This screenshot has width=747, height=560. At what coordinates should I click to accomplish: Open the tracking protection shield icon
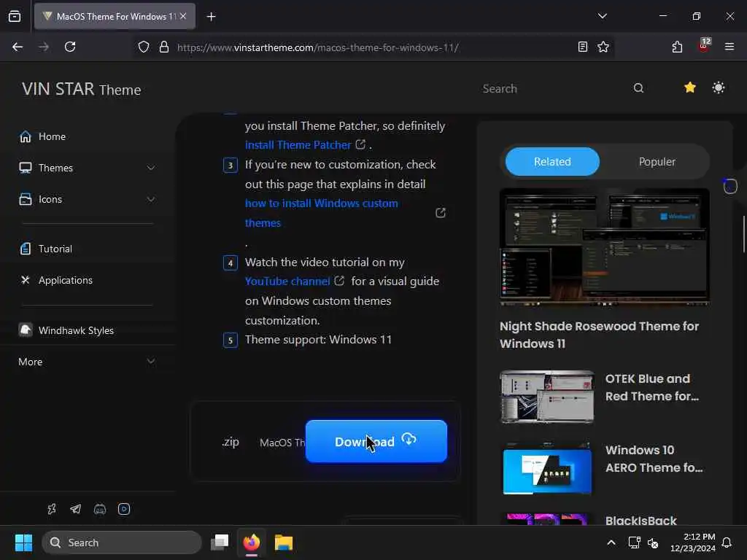click(x=144, y=47)
